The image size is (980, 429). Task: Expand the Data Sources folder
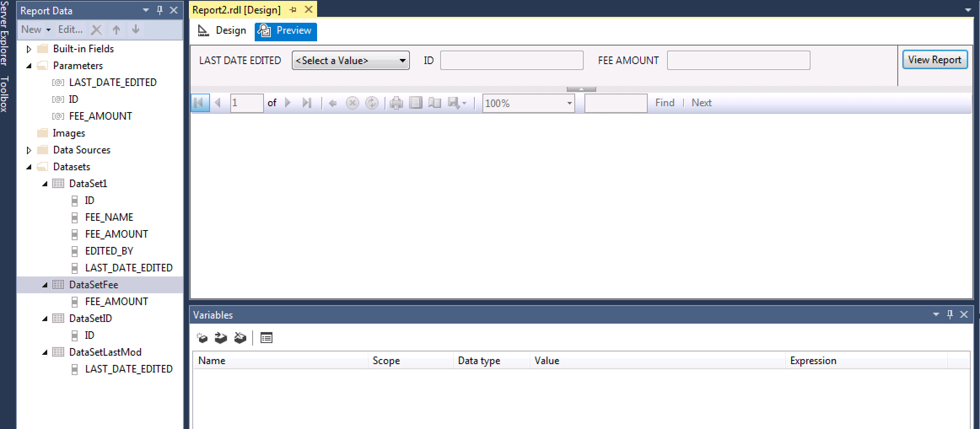click(x=29, y=150)
